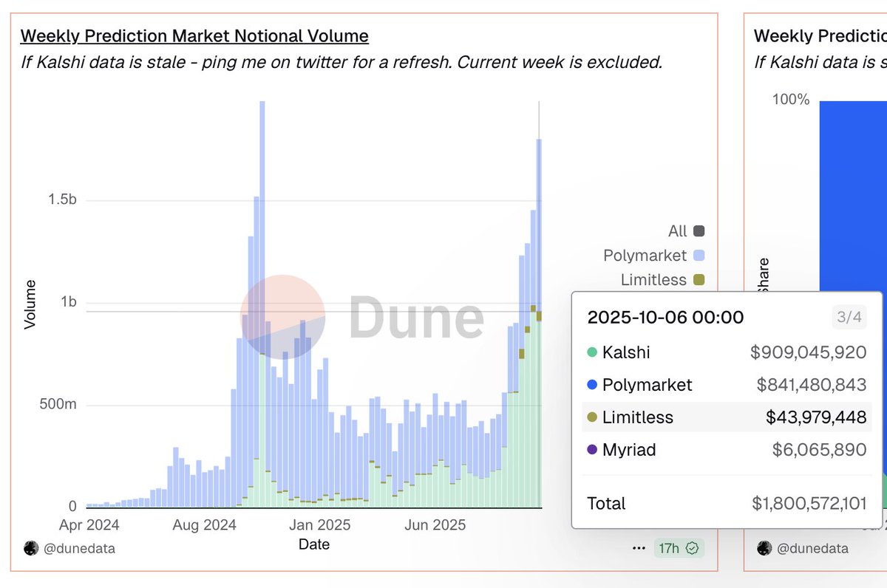
Task: Click the @dunedata author link under the left chart
Action: click(x=81, y=548)
